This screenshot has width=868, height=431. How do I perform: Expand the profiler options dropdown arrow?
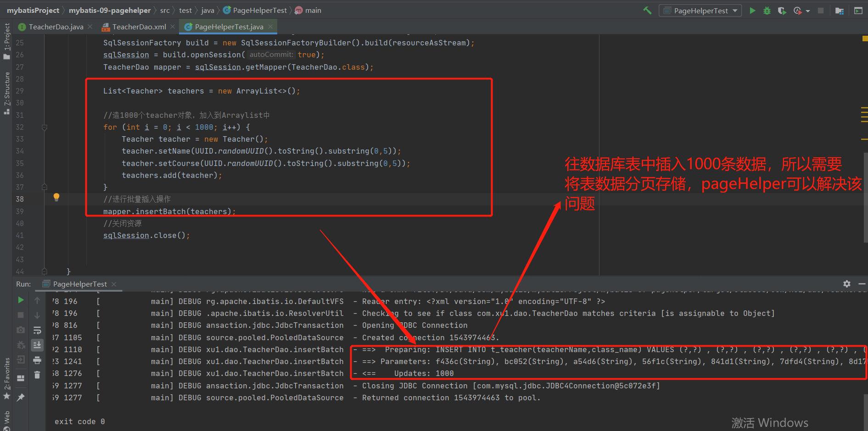[808, 11]
